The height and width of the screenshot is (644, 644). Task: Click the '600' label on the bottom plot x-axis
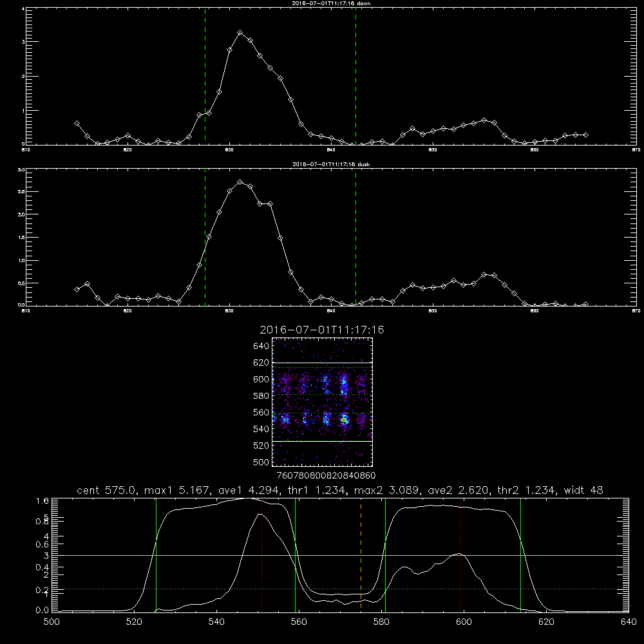click(x=464, y=622)
